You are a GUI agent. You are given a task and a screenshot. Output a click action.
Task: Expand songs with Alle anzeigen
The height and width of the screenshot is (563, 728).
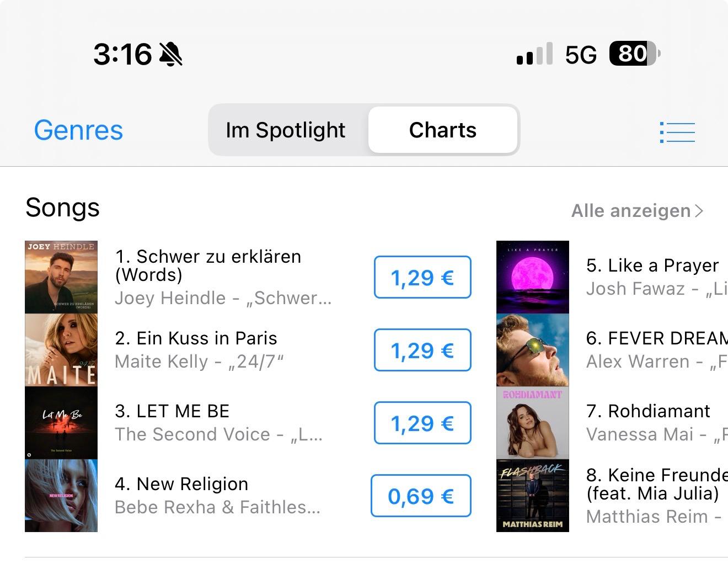pos(637,211)
